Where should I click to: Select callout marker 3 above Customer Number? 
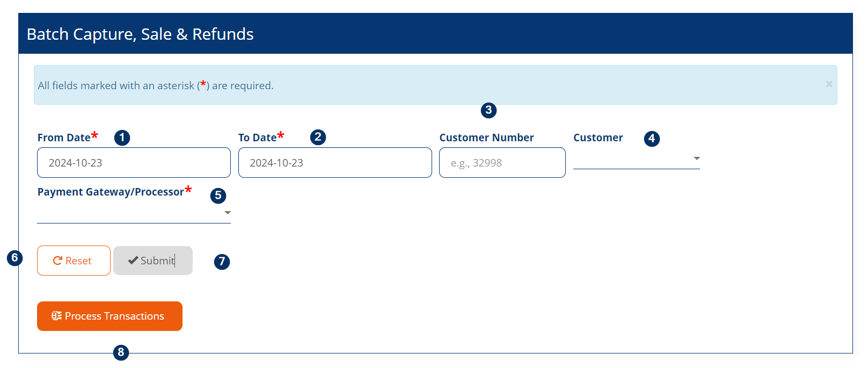coord(488,110)
